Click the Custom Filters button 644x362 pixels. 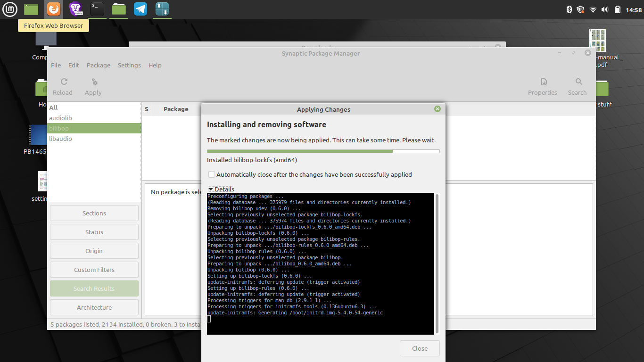94,270
